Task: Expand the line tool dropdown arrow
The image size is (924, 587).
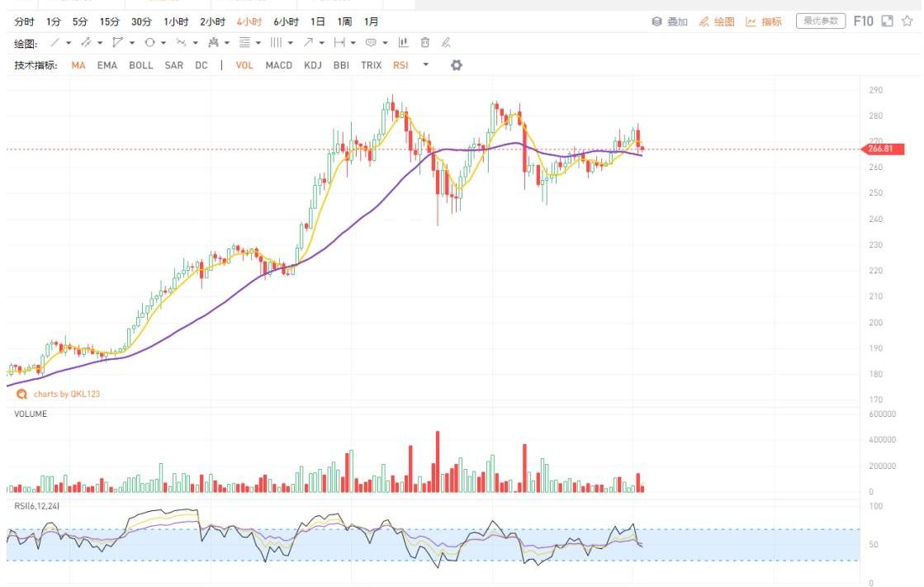Action: 69,43
